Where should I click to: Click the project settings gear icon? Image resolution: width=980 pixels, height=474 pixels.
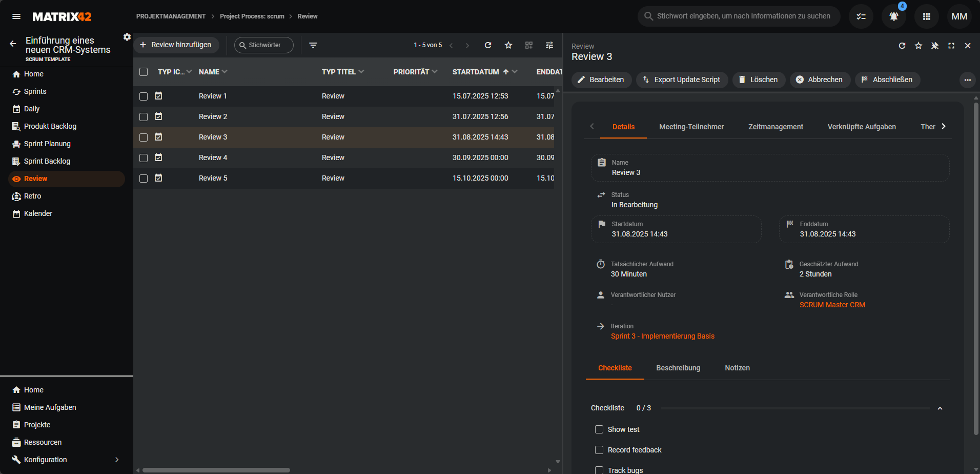[127, 37]
